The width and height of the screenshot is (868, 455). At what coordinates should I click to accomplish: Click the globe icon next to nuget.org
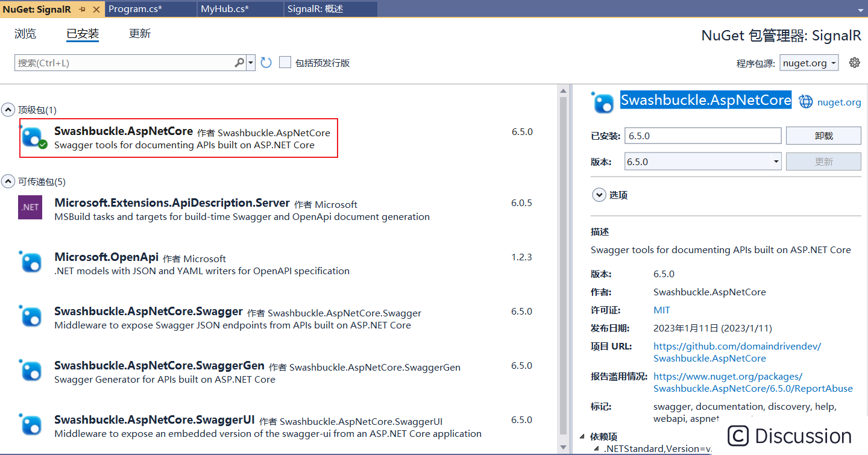806,101
